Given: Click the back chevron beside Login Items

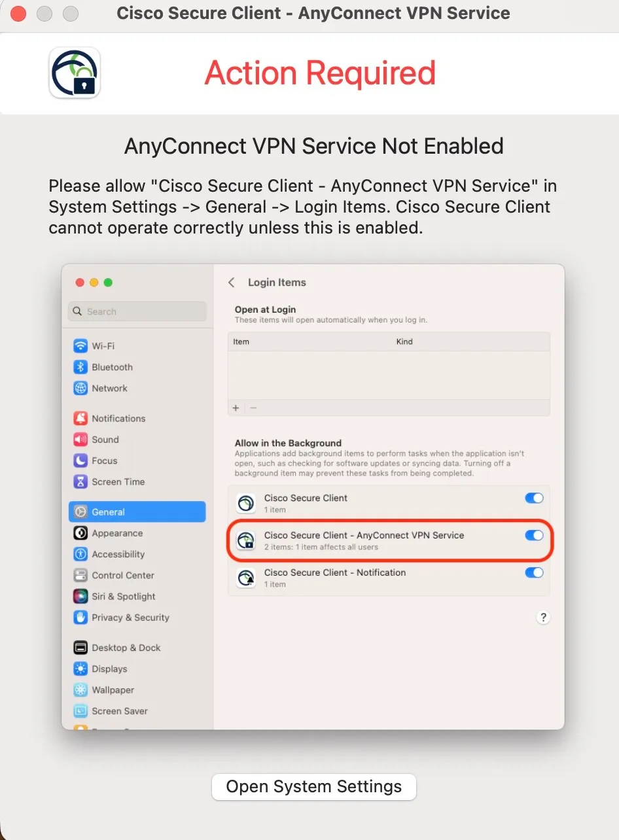Looking at the screenshot, I should [x=231, y=283].
